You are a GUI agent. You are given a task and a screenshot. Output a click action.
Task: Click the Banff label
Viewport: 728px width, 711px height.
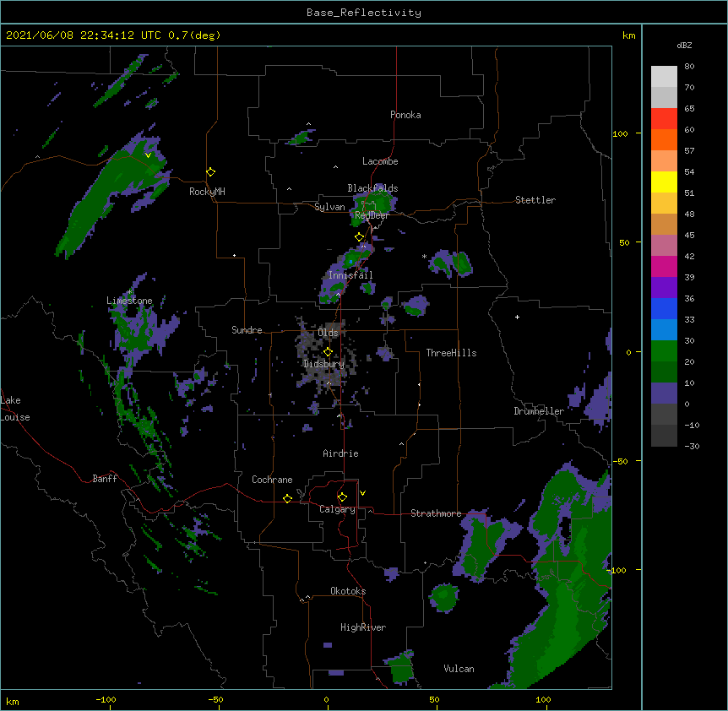pos(105,479)
